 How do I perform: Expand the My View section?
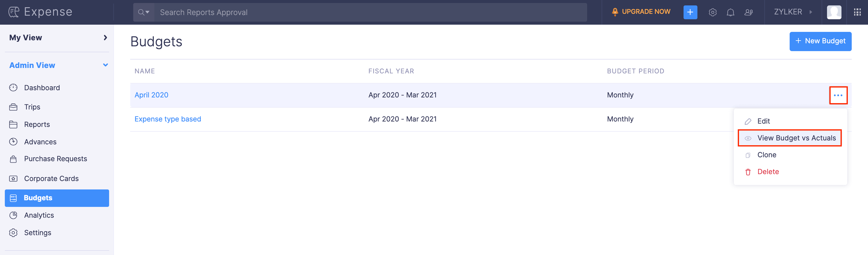[x=105, y=38]
